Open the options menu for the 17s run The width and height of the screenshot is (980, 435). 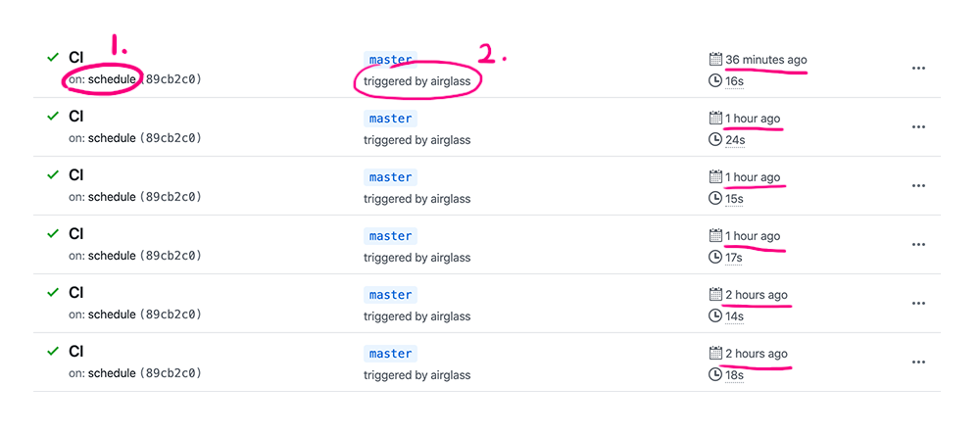pos(918,245)
